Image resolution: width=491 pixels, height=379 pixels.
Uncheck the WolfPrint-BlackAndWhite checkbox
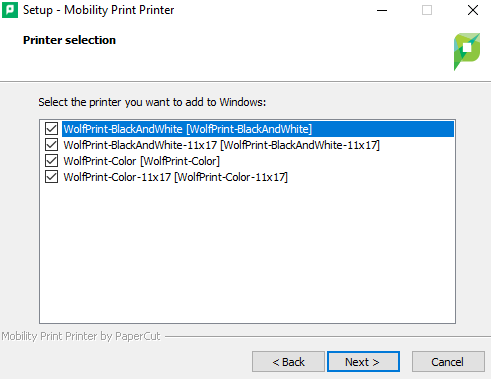click(x=51, y=129)
